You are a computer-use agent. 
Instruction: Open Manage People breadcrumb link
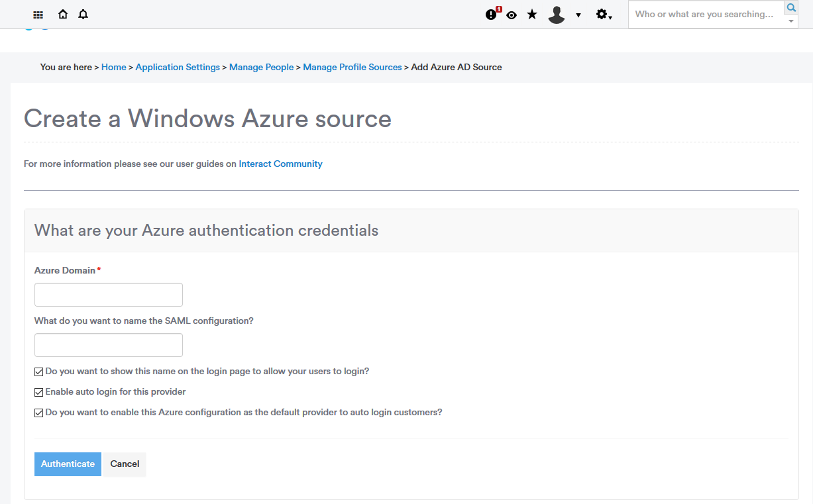pyautogui.click(x=262, y=67)
